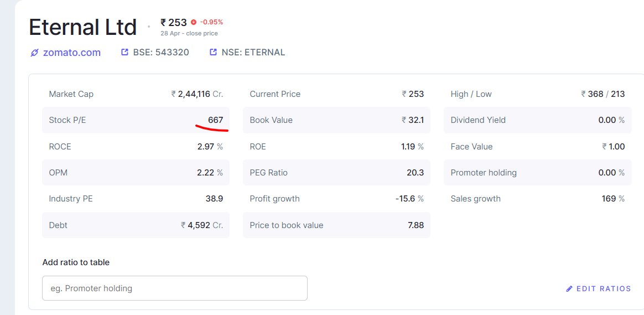Click the Add ratio to table heading
Image resolution: width=644 pixels, height=315 pixels.
tap(76, 262)
